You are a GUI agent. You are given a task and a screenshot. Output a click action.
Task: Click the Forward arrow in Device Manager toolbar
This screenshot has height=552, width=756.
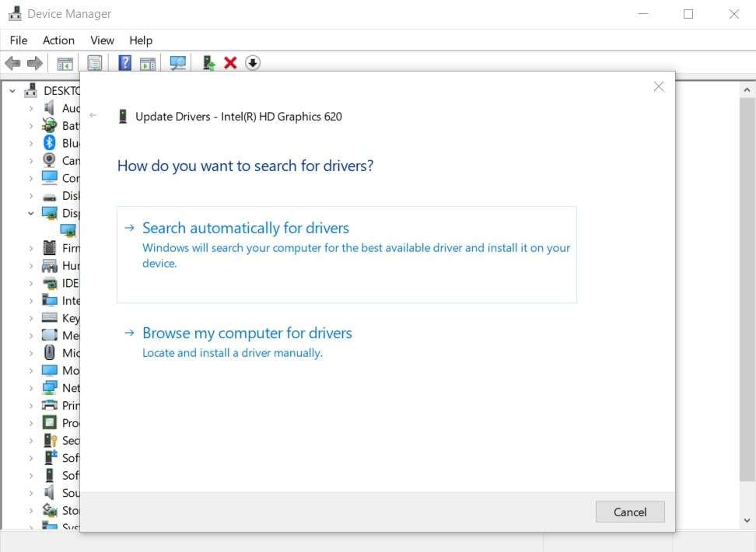click(35, 63)
